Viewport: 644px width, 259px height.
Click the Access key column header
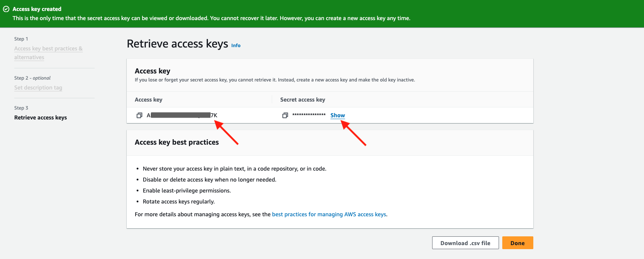[x=148, y=100]
